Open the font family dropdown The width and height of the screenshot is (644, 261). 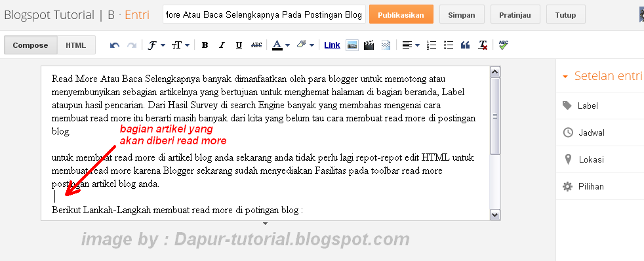(156, 45)
